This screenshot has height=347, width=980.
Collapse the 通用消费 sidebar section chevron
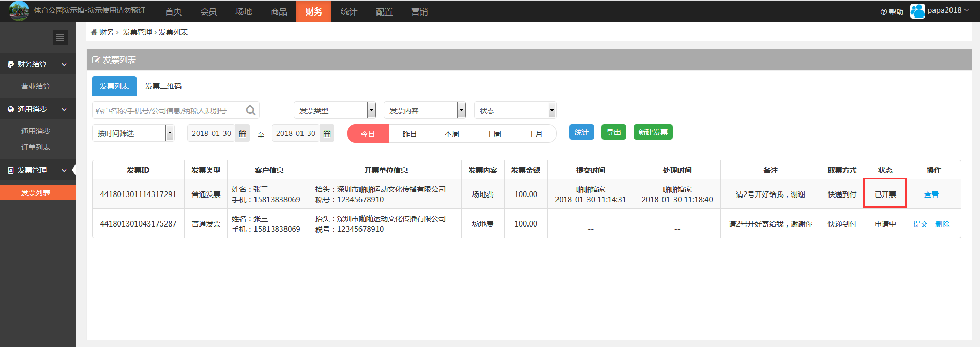click(x=64, y=109)
